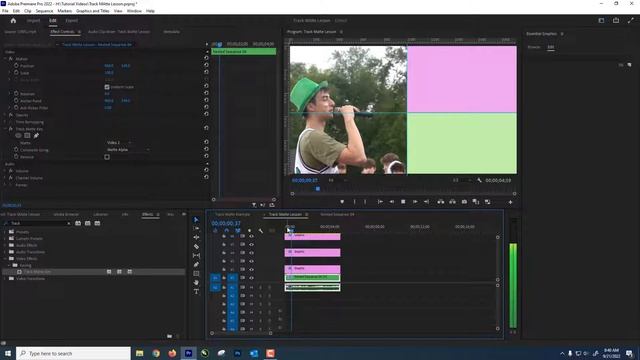The image size is (640, 360).
Task: Toggle Linked Selection in timeline
Action: [238, 231]
